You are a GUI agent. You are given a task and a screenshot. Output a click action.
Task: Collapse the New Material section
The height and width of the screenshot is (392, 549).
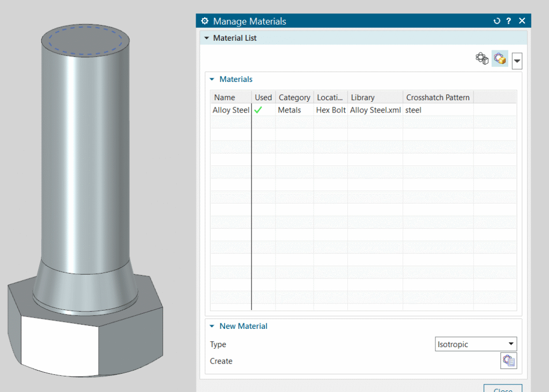[x=212, y=326]
